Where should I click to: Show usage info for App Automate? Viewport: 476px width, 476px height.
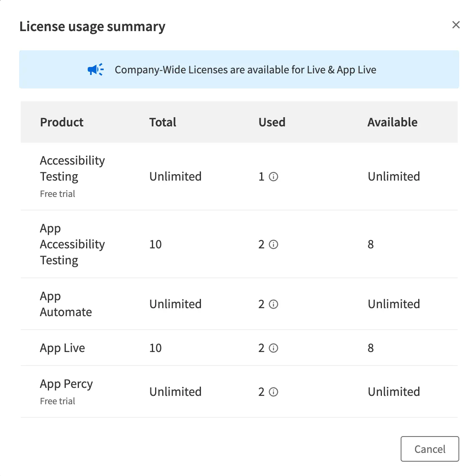pos(273,304)
